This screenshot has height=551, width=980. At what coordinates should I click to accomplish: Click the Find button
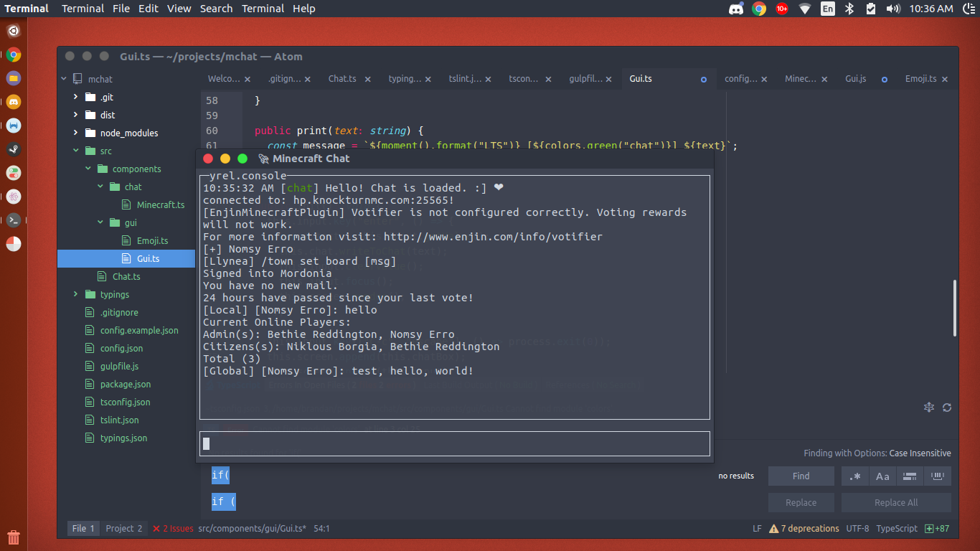click(x=801, y=476)
